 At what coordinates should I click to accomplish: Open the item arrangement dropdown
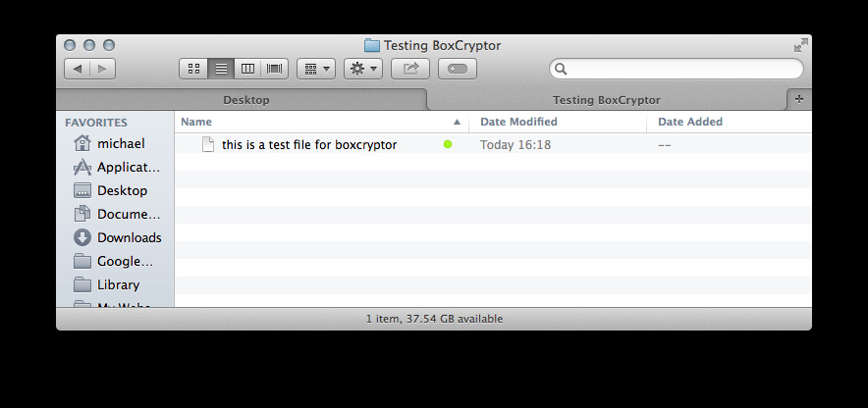316,69
